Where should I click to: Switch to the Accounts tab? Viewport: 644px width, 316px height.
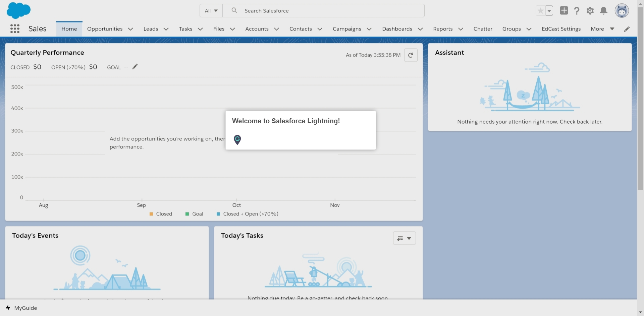click(257, 29)
